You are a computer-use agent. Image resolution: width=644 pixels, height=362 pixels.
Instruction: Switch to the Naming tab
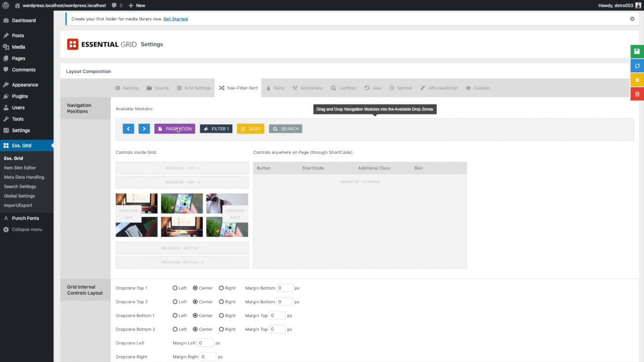[x=127, y=88]
